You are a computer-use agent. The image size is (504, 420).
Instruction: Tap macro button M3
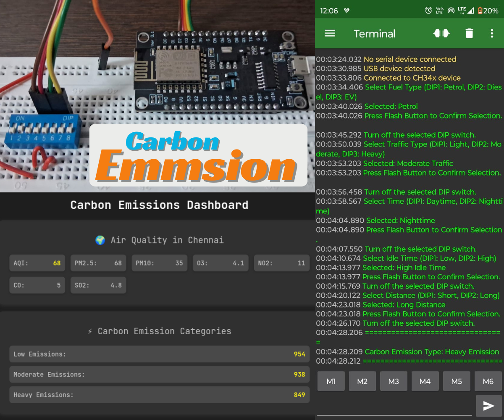coord(394,381)
